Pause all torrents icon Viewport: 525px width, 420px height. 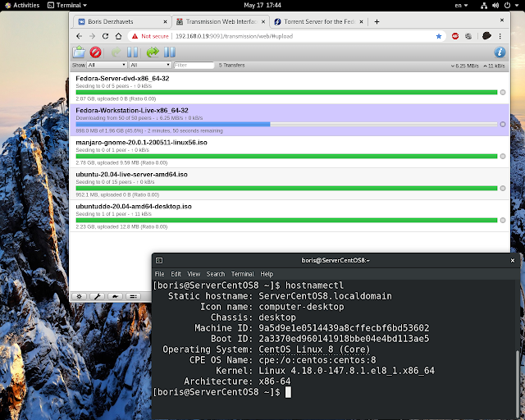[x=170, y=52]
